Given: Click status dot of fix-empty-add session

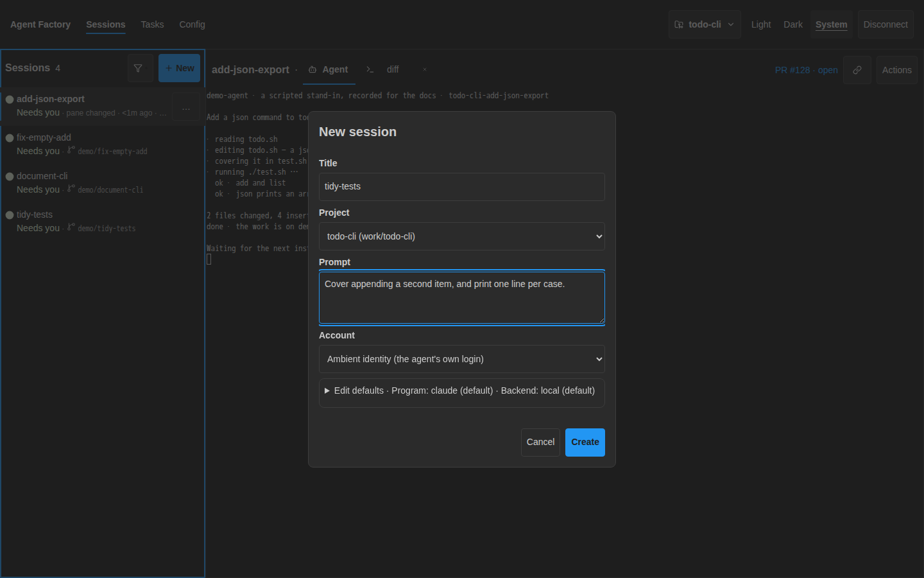Looking at the screenshot, I should 10,138.
